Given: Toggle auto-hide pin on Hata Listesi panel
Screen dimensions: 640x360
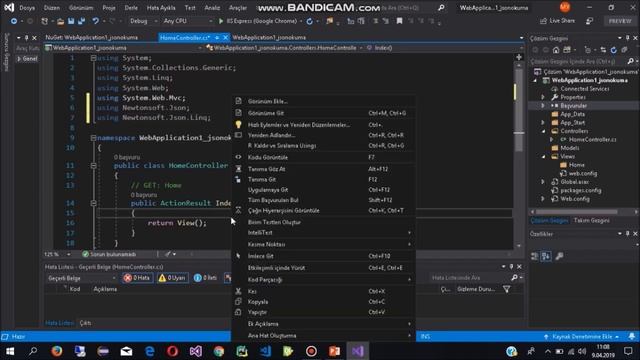Looking at the screenshot, I should (511, 267).
